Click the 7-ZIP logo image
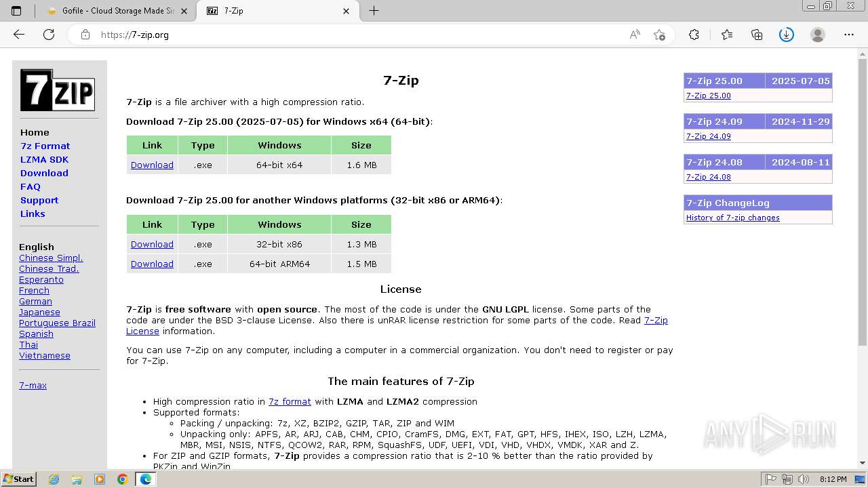This screenshot has height=488, width=868. (x=57, y=90)
